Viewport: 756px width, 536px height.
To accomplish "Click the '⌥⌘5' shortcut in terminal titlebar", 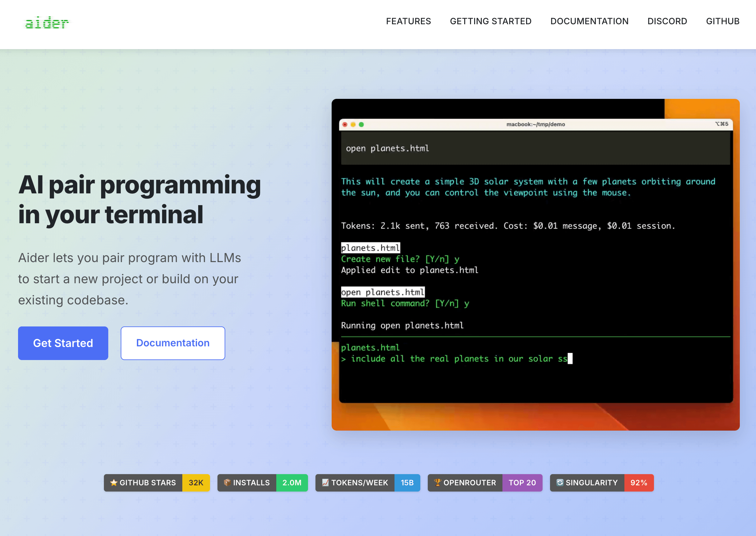I will coord(722,124).
